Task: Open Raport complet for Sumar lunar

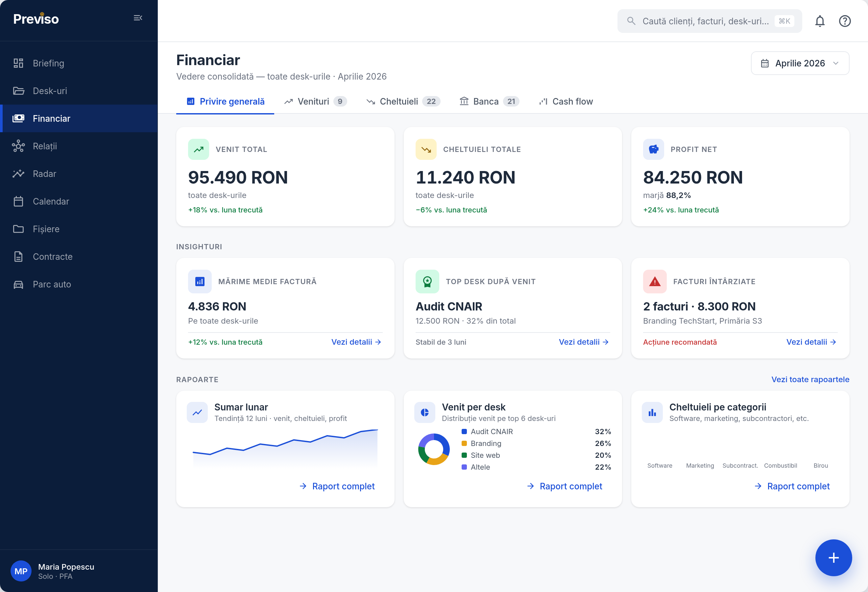Action: coord(337,486)
